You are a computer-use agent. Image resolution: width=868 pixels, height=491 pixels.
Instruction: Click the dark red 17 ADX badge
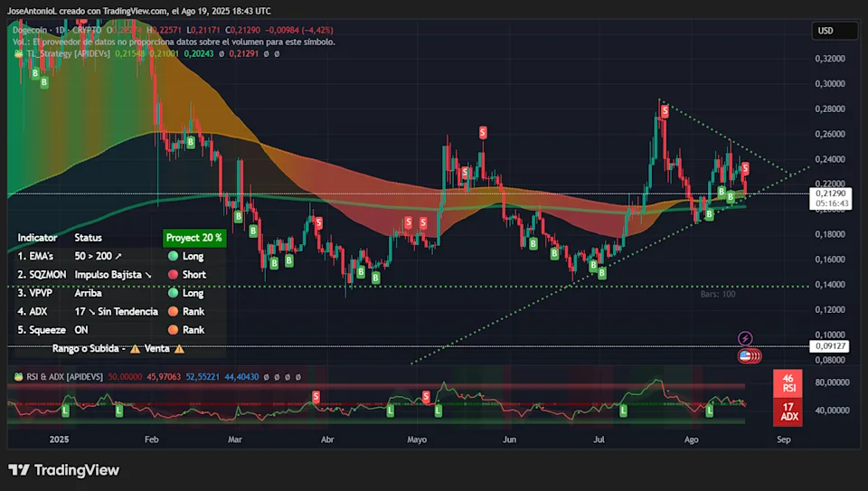pyautogui.click(x=788, y=411)
